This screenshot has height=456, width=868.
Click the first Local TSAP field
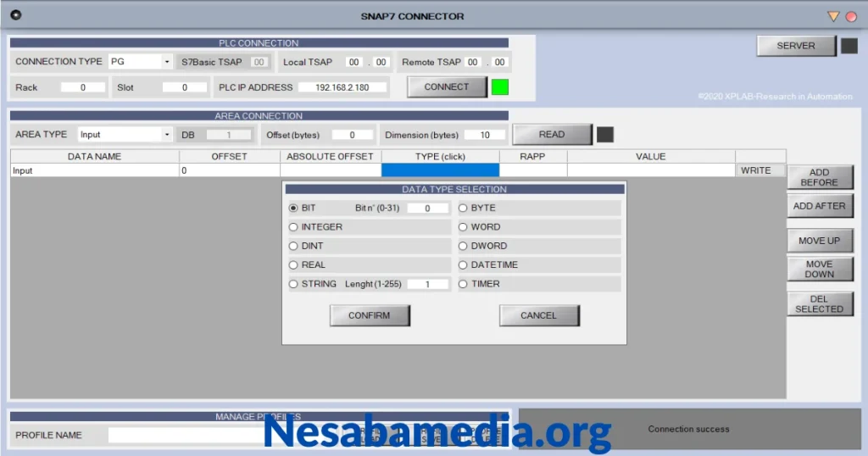point(353,62)
